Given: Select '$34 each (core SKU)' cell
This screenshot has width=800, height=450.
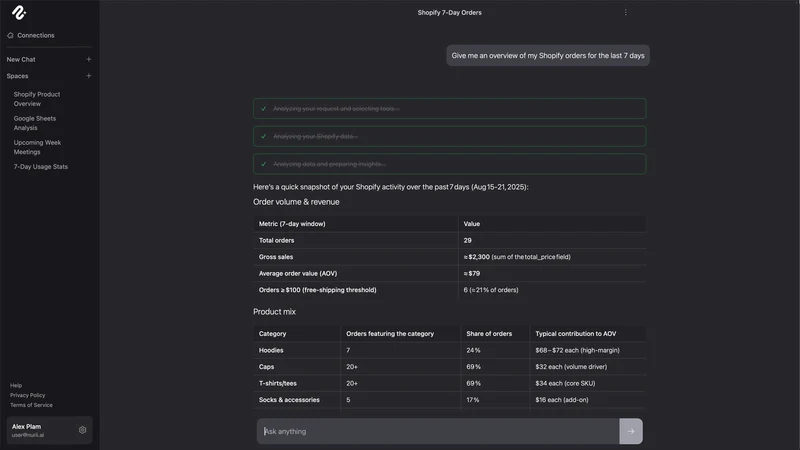Looking at the screenshot, I should (x=565, y=383).
